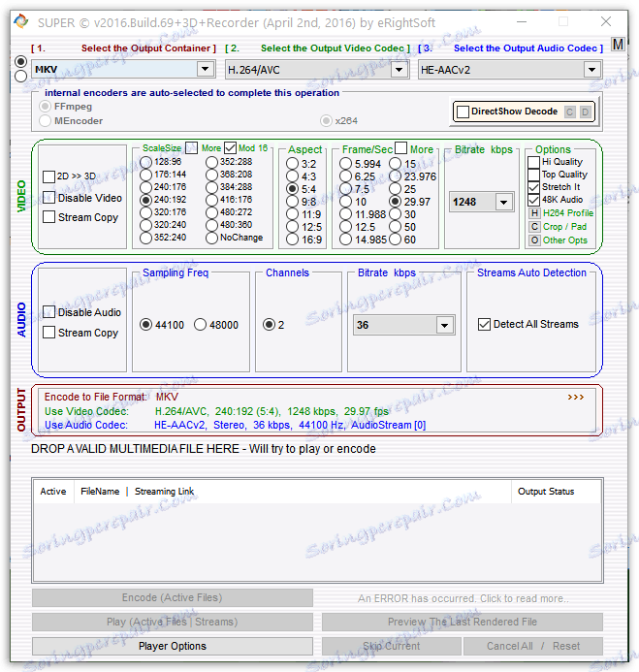Click Encode (Active Files) button
The height and width of the screenshot is (672, 639).
(x=173, y=598)
